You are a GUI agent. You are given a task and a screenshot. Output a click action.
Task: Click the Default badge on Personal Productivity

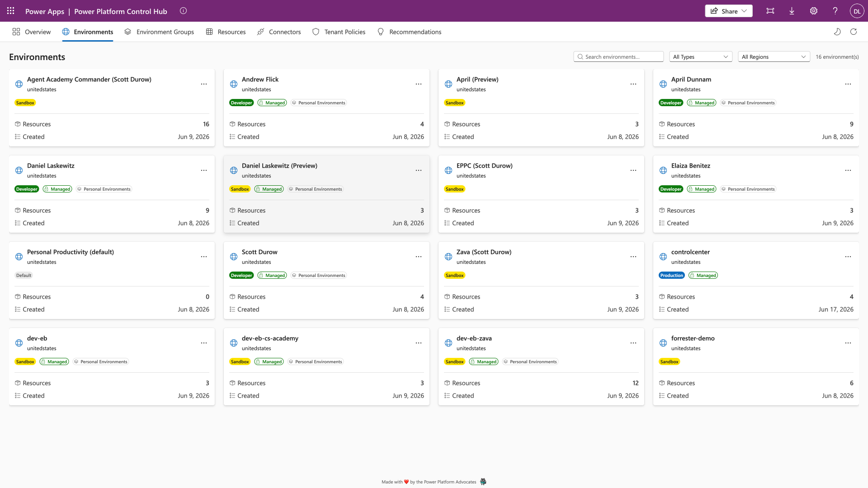click(x=24, y=275)
